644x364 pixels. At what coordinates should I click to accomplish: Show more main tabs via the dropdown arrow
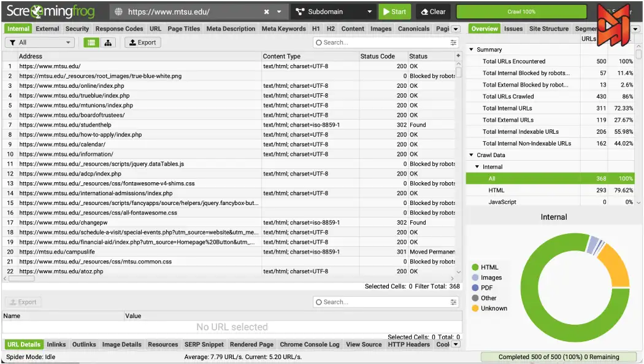point(456,29)
